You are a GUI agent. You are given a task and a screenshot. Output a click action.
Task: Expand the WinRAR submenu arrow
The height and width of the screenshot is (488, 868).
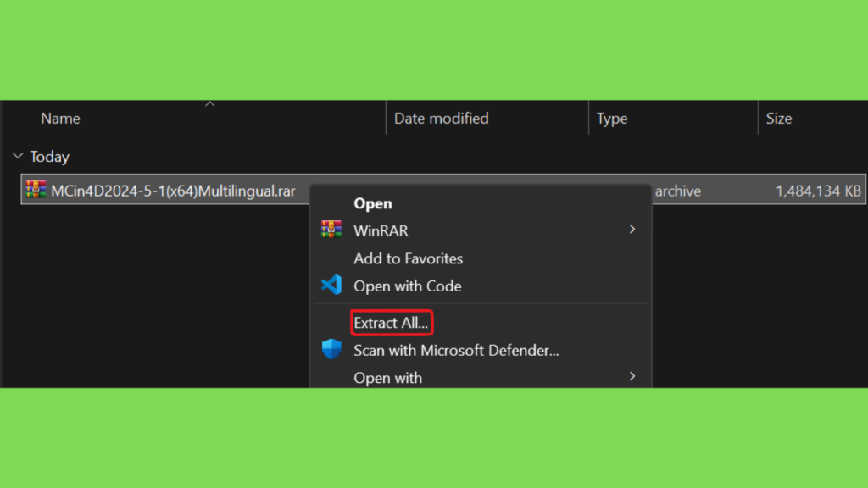[x=632, y=230]
